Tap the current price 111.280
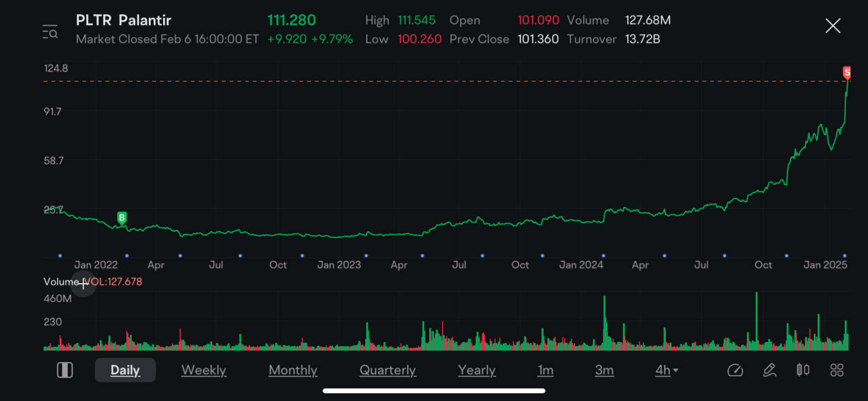Viewport: 868px width, 401px height. pos(291,20)
